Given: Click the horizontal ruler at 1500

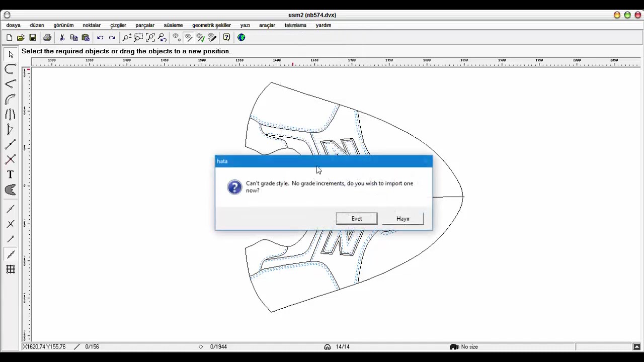Looking at the screenshot, I should tap(202, 61).
